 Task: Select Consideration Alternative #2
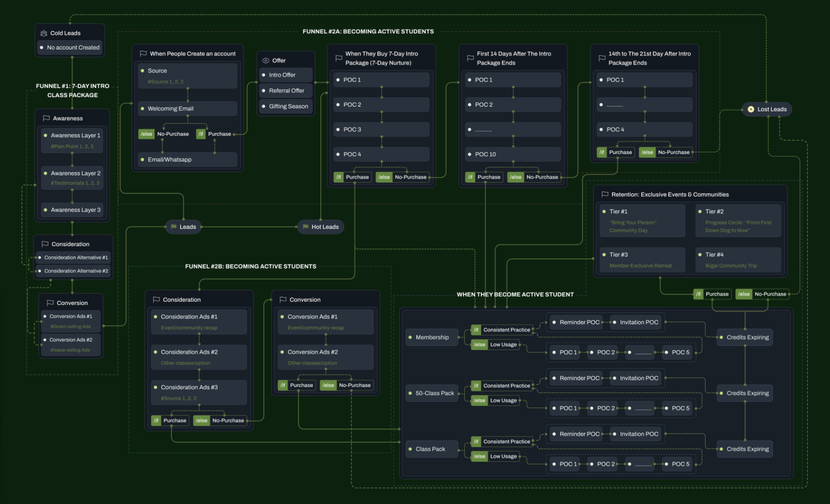click(x=73, y=271)
